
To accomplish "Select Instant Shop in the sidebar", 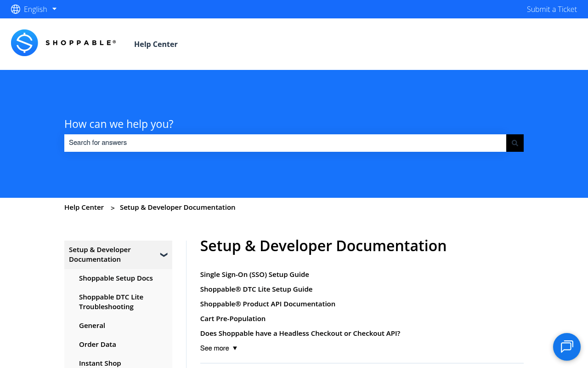I will point(100,363).
